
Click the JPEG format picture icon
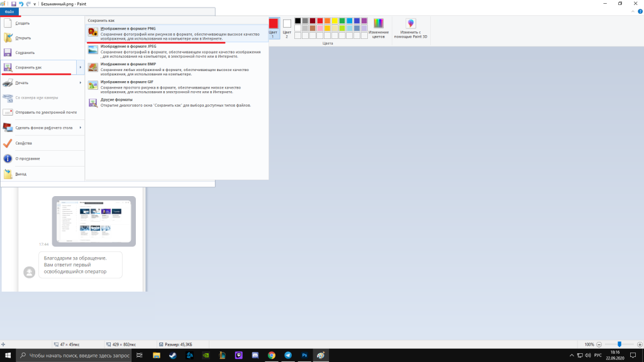(93, 50)
